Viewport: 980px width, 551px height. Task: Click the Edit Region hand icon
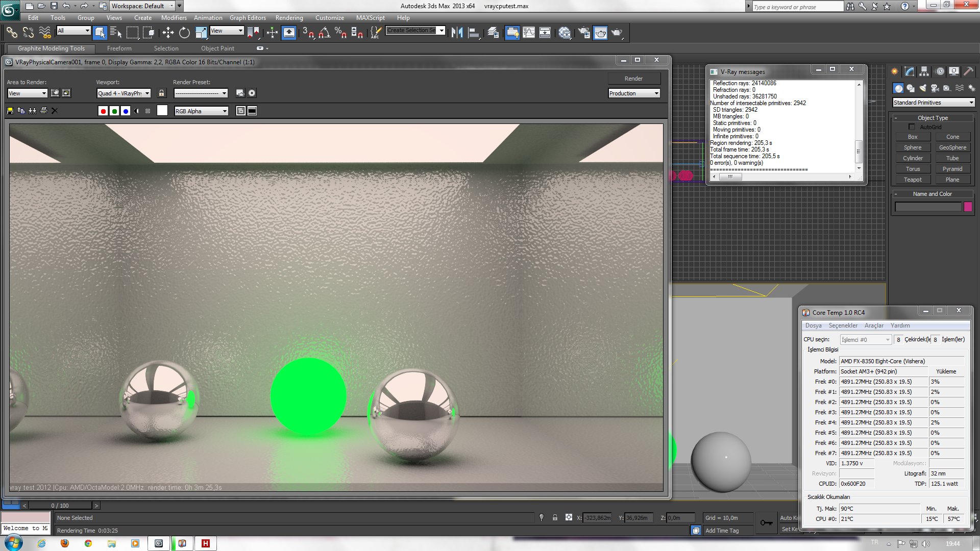pyautogui.click(x=55, y=93)
